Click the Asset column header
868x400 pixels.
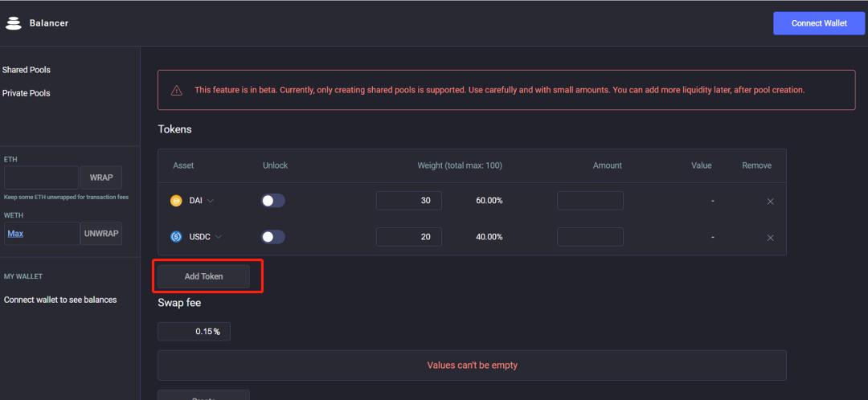coord(183,165)
